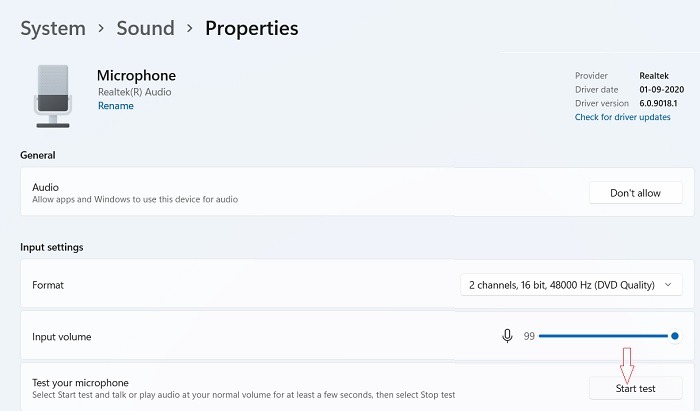
Task: Check for driver updates
Action: pyautogui.click(x=622, y=117)
